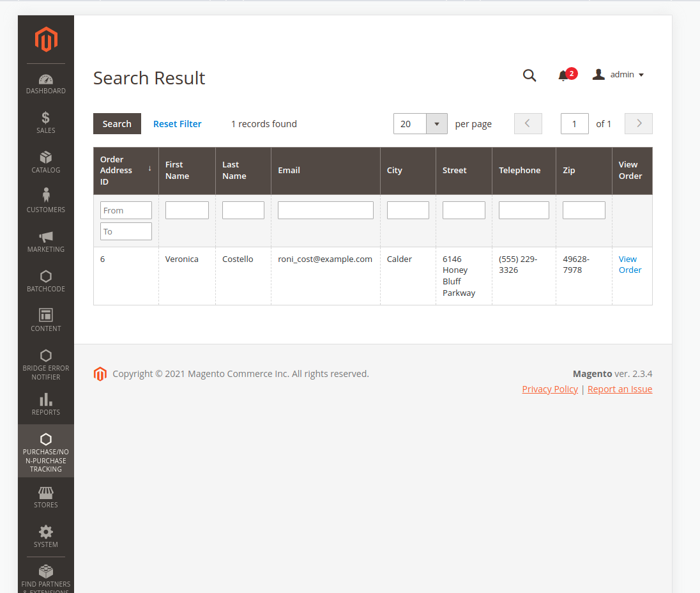Click the Search button
Screen dimensions: 700x593
(117, 124)
